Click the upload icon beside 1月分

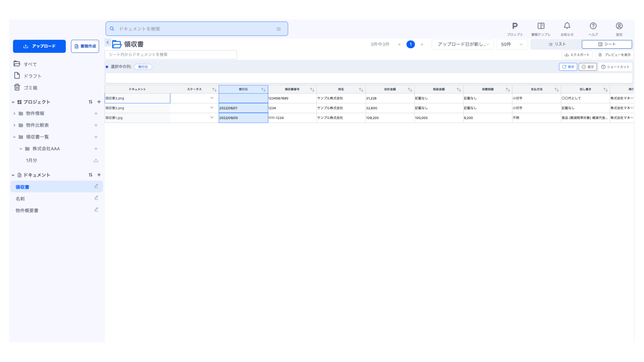tap(96, 161)
